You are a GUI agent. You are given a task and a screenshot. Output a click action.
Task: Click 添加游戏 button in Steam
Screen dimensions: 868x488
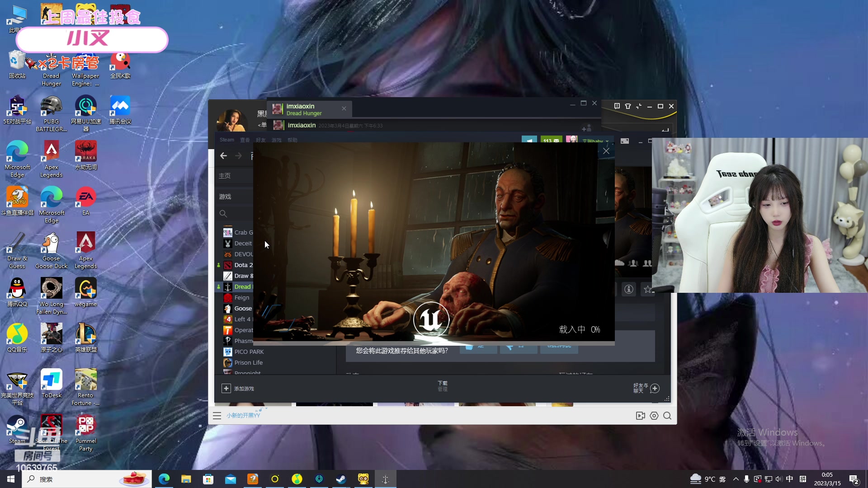click(238, 389)
